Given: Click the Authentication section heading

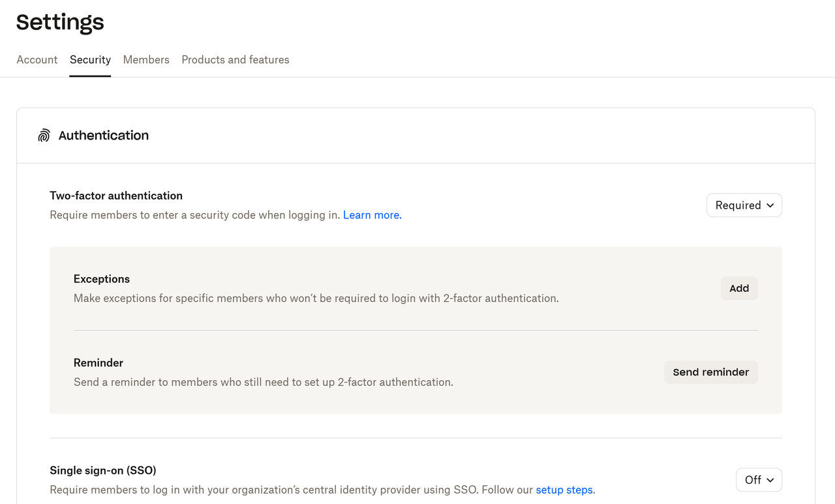Looking at the screenshot, I should (104, 136).
